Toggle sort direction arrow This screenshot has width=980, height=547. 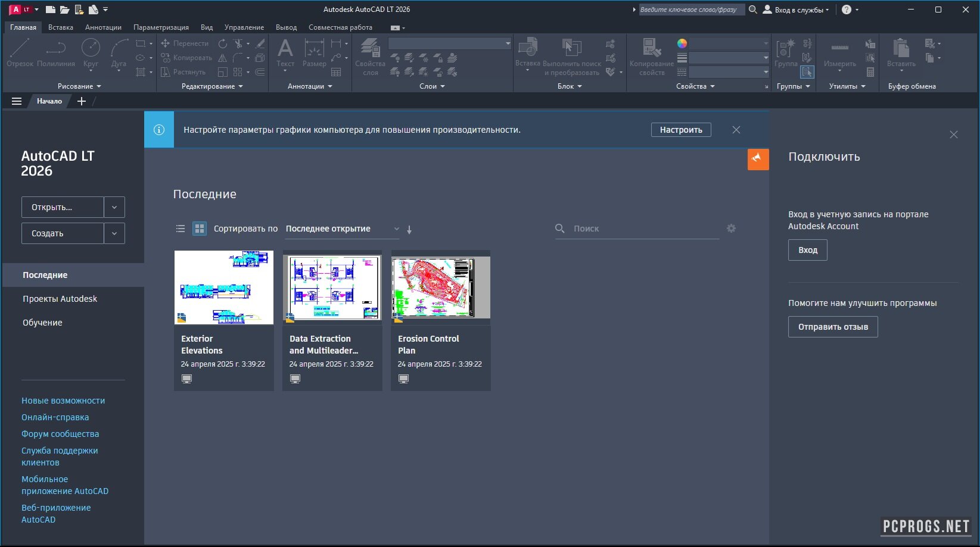pyautogui.click(x=409, y=229)
